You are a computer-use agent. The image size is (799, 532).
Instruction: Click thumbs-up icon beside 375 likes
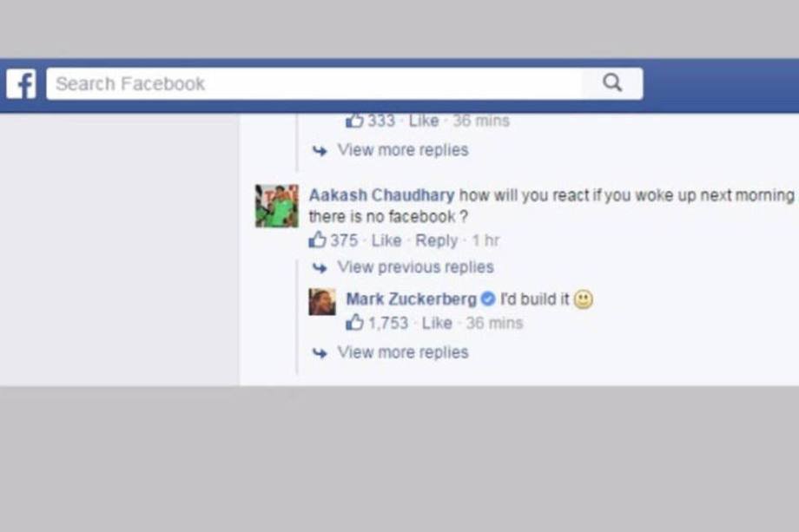point(317,240)
